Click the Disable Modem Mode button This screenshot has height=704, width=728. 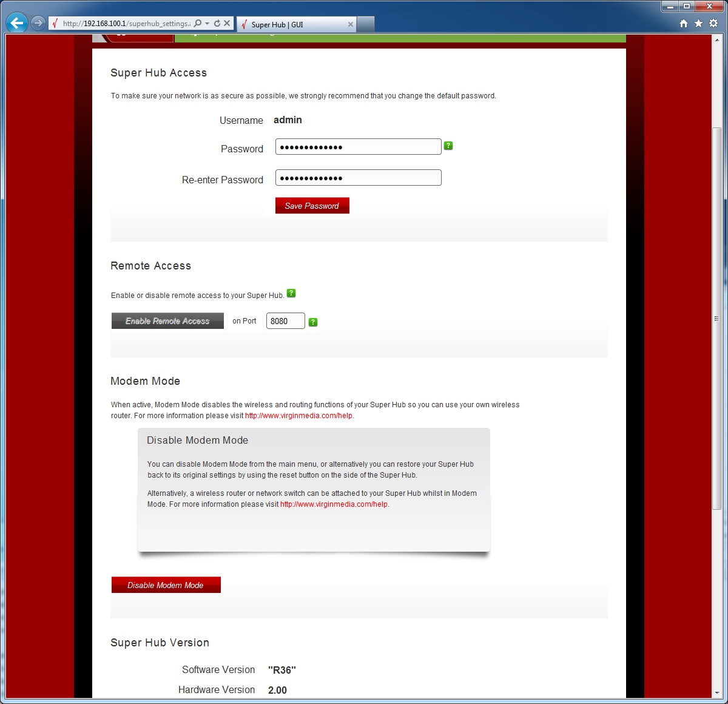click(x=166, y=585)
